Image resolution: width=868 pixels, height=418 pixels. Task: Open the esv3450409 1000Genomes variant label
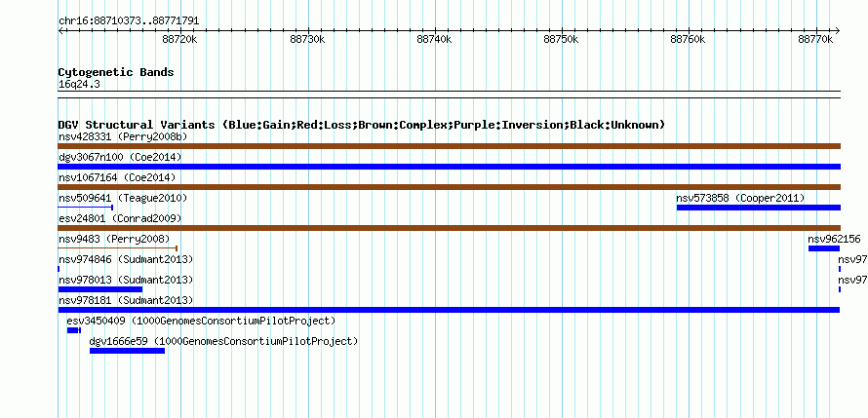(x=201, y=321)
